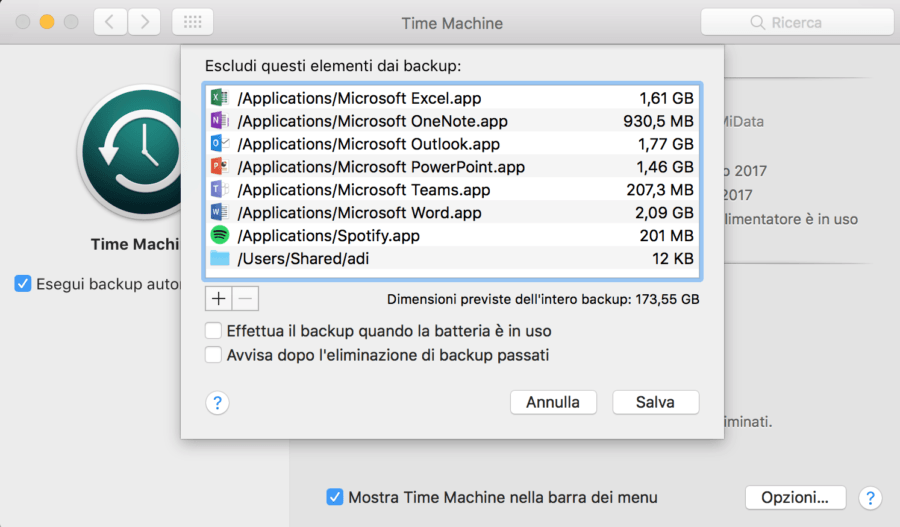Select /Applications/Microsoft PowerPoint.app path text
The image size is (900, 527).
point(381,167)
